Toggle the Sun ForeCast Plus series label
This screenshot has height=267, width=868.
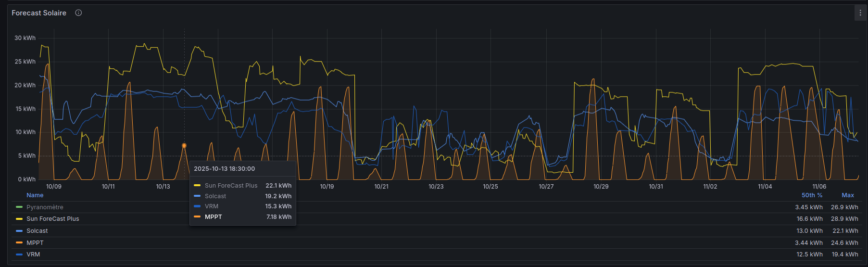click(53, 219)
